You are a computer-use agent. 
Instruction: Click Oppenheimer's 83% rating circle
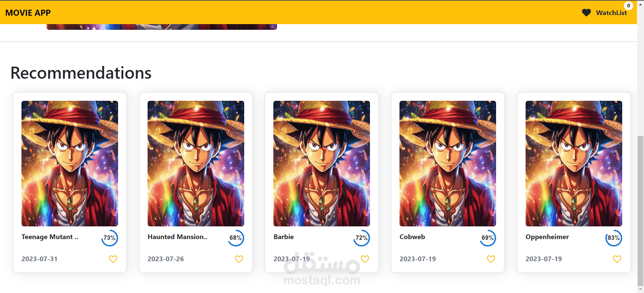(x=614, y=238)
